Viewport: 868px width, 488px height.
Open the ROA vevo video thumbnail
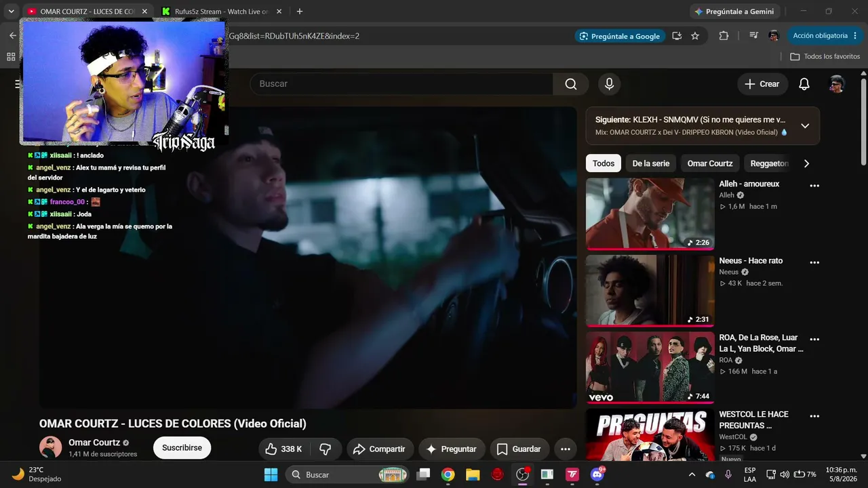tap(650, 367)
